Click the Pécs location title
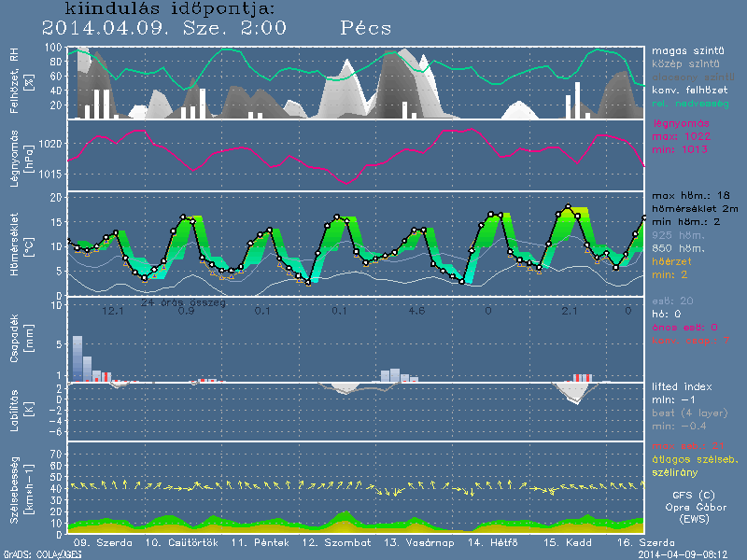This screenshot has width=747, height=560. [366, 28]
